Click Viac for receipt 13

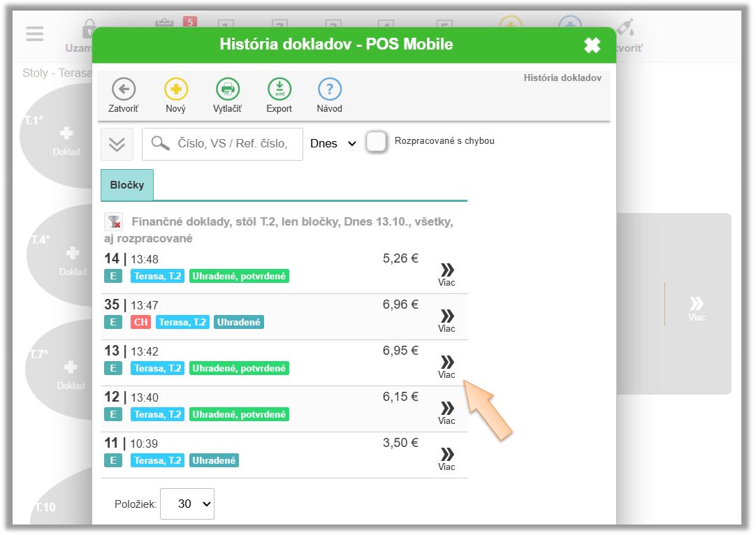click(446, 365)
